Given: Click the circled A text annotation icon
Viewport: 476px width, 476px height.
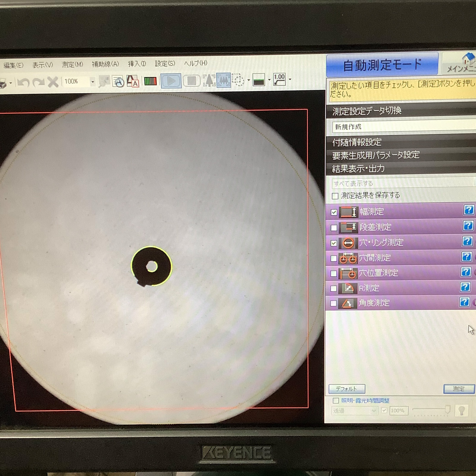Looking at the screenshot, I should click(118, 82).
